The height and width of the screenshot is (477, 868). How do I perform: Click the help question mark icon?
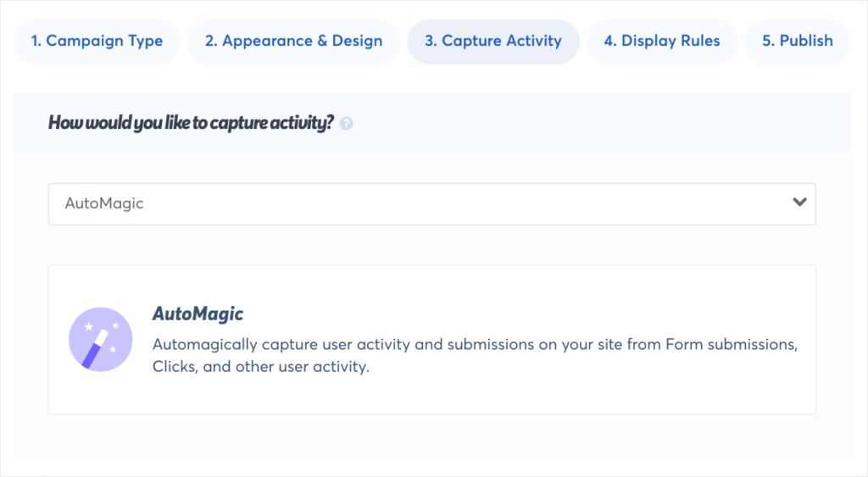pos(347,124)
